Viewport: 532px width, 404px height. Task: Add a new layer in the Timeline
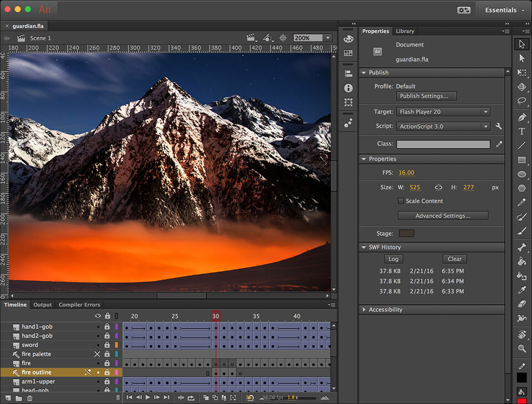tap(7, 397)
